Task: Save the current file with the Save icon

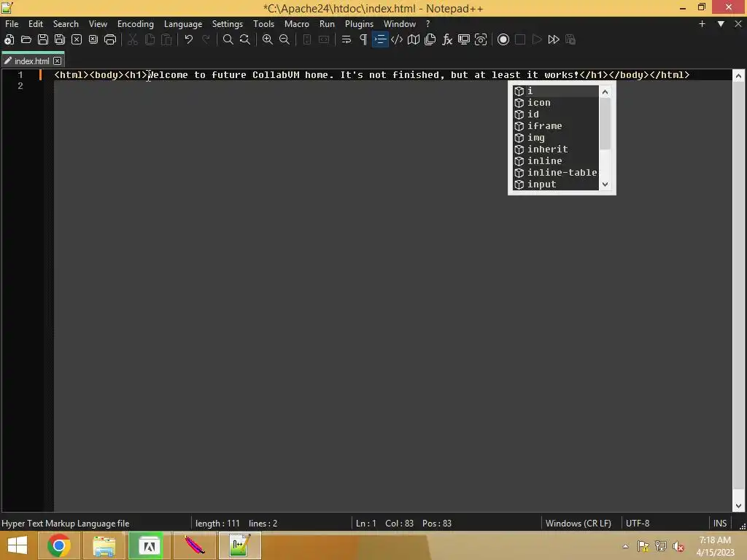Action: tap(43, 39)
